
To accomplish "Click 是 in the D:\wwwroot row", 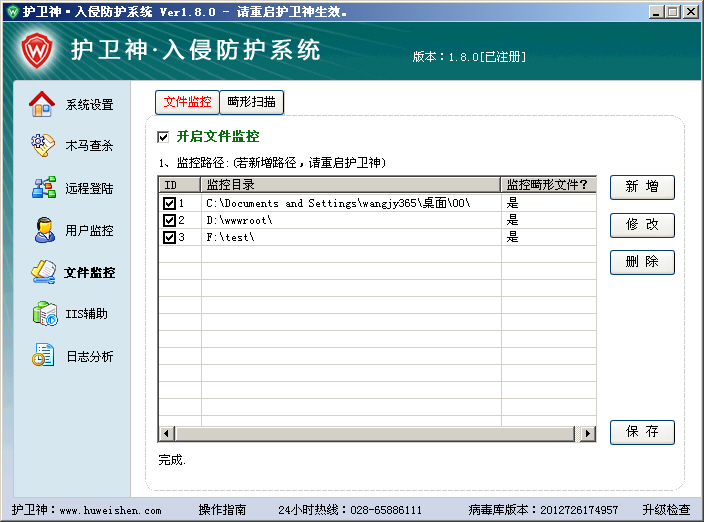I will 513,220.
